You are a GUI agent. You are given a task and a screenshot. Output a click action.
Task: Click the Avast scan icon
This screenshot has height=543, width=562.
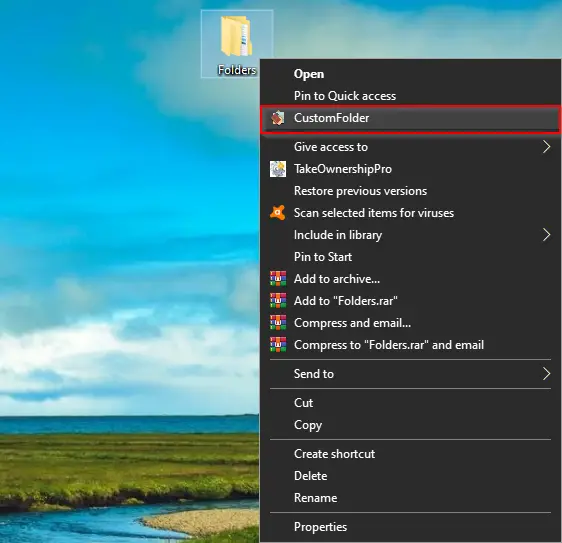click(x=277, y=213)
